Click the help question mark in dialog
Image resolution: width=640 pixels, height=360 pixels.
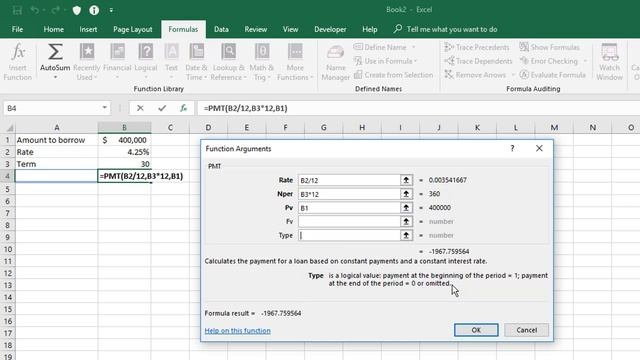coord(512,149)
